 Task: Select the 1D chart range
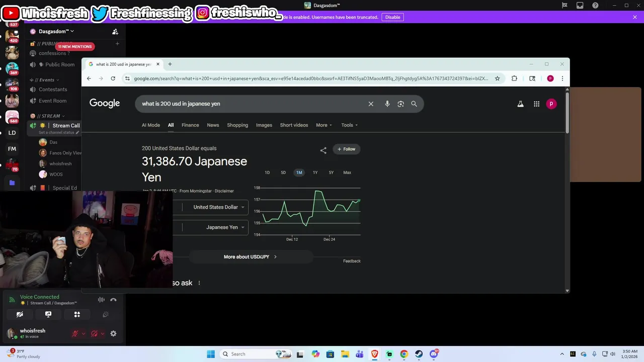(267, 172)
